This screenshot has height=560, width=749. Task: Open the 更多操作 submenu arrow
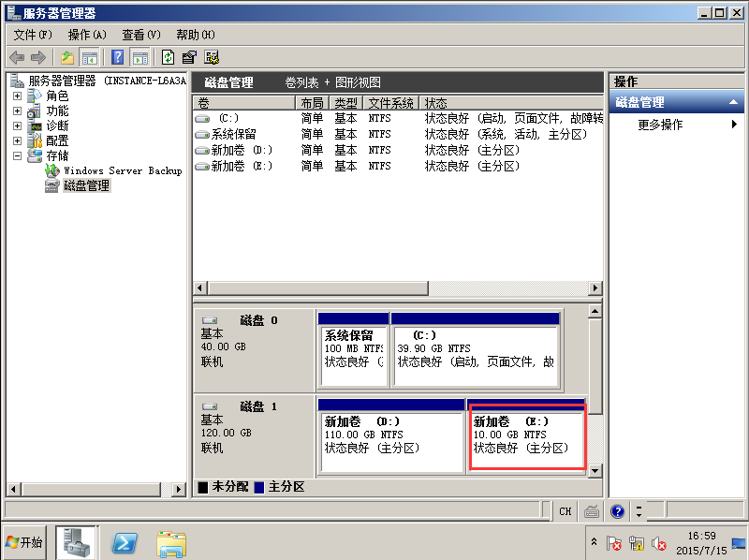point(735,125)
